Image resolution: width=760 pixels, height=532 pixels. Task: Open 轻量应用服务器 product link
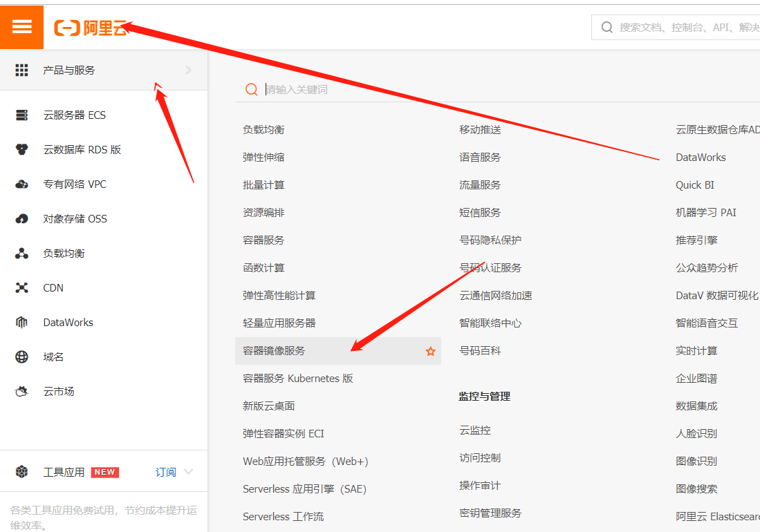(x=279, y=323)
